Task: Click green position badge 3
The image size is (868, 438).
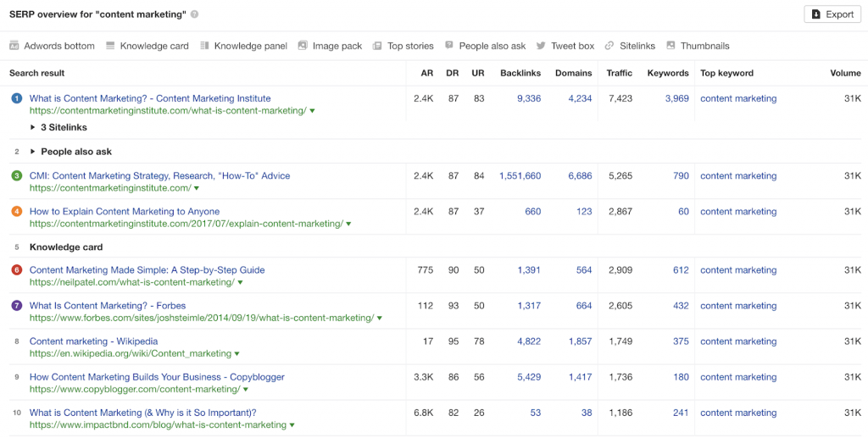Action: pyautogui.click(x=17, y=176)
